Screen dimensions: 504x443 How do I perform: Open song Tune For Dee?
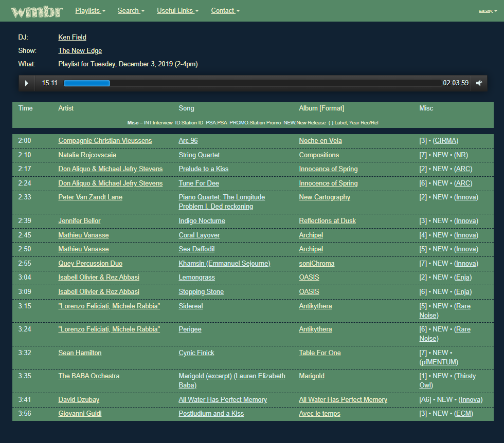(199, 183)
